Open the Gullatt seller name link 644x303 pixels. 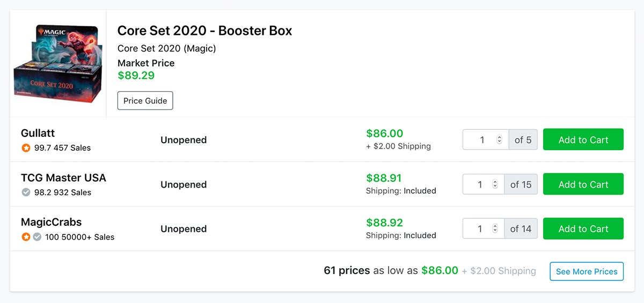(38, 133)
